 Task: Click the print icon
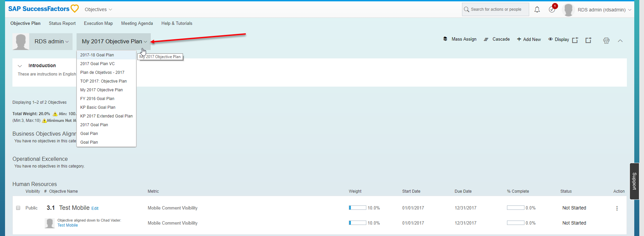pos(606,41)
